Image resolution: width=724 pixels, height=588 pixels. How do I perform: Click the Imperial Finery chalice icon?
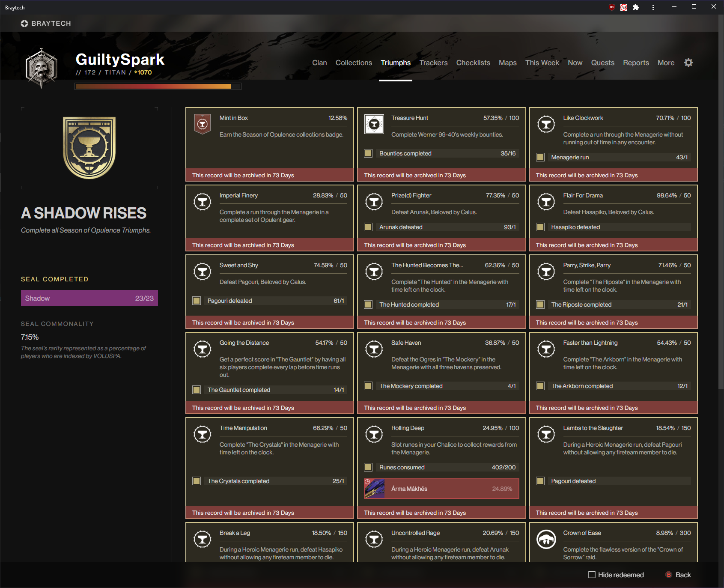coord(203,202)
